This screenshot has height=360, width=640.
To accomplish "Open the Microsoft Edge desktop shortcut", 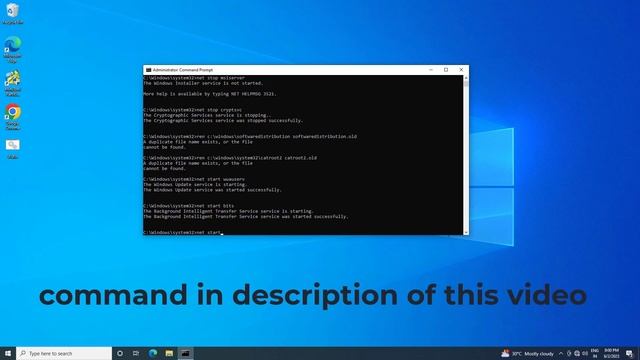I will [x=12, y=49].
